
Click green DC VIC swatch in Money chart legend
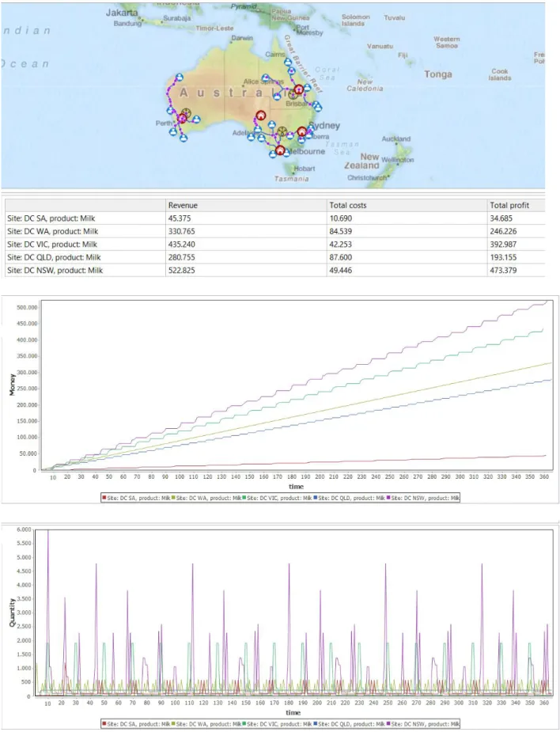[244, 498]
